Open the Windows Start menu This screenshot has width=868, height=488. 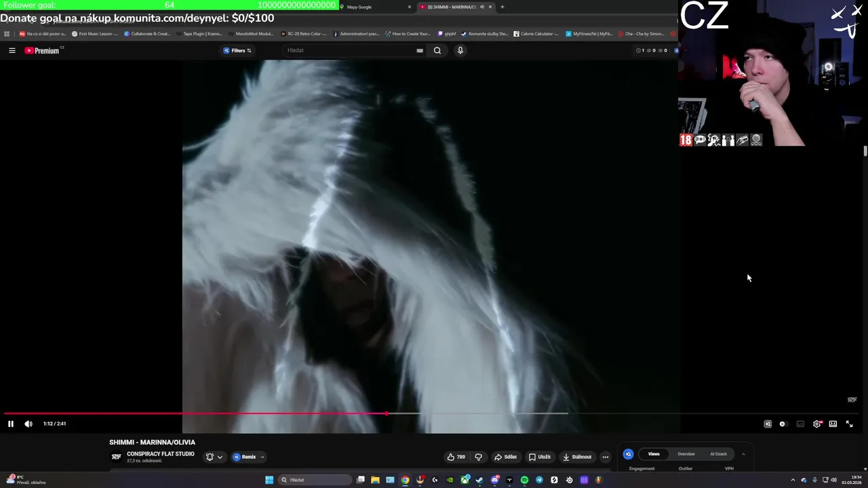[x=269, y=480]
